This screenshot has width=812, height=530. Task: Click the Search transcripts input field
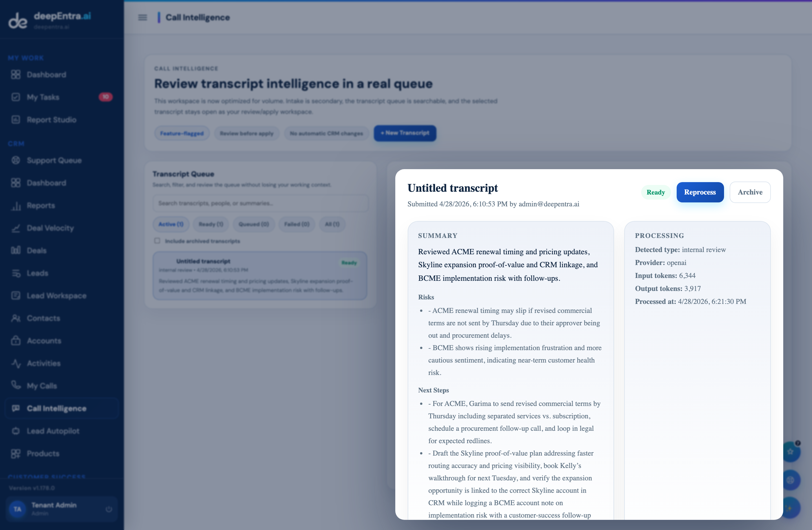261,203
